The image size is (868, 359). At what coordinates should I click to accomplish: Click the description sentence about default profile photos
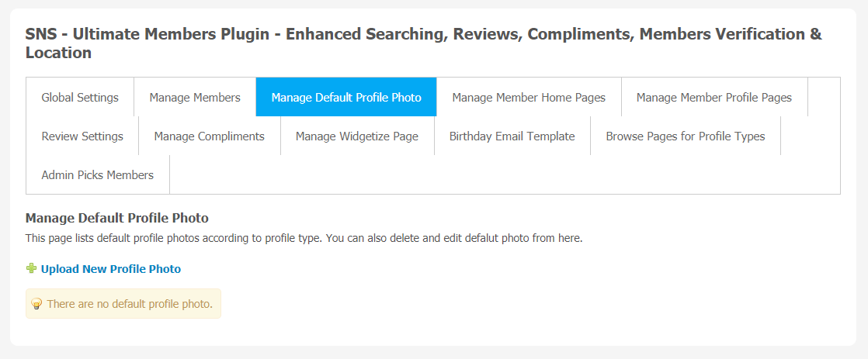click(304, 240)
